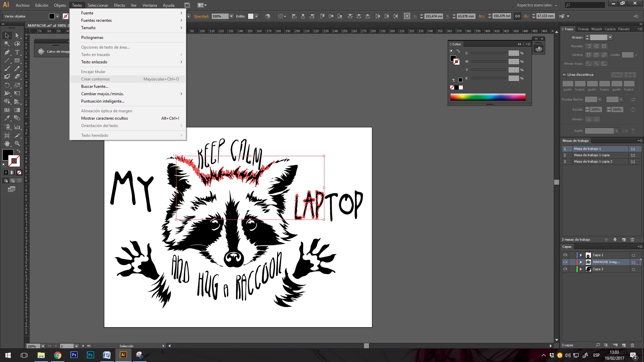Click the search field in the top bar
The image size is (644, 362).
[x=585, y=5]
